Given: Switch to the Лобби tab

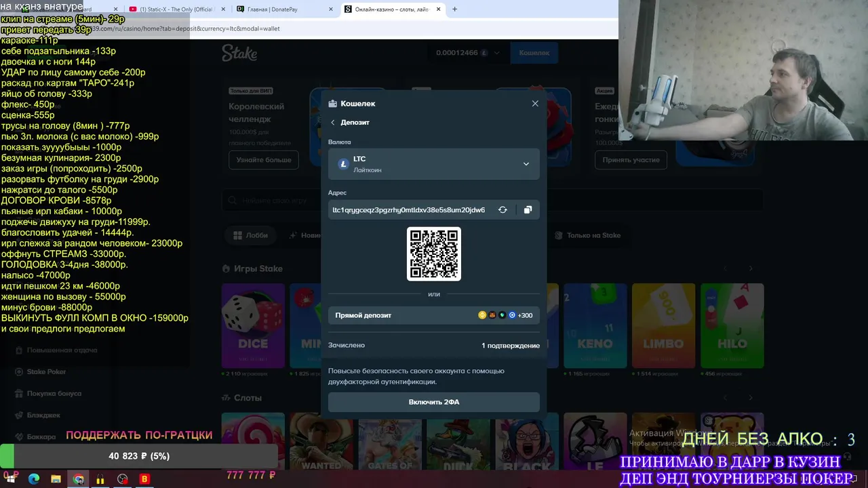Looking at the screenshot, I should 250,235.
